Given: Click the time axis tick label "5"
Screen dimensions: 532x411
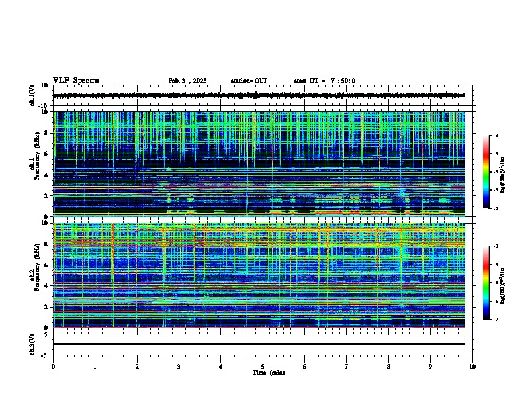Looking at the screenshot, I should point(263,367).
